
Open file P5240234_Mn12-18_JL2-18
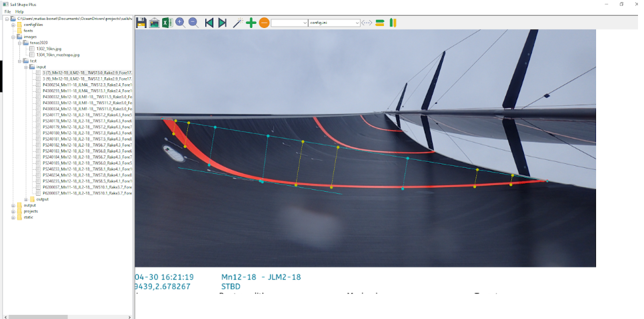87,175
